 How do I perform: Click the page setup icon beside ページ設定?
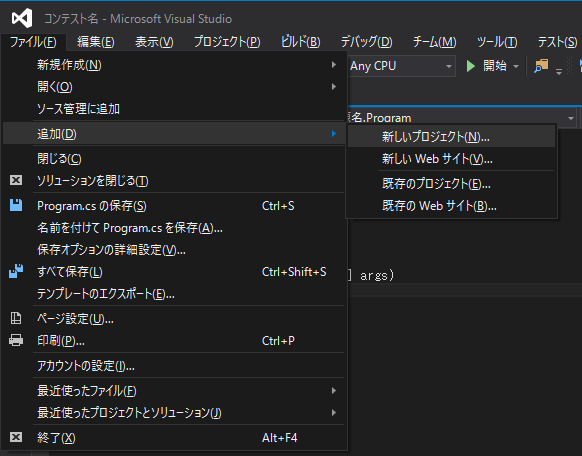click(16, 318)
